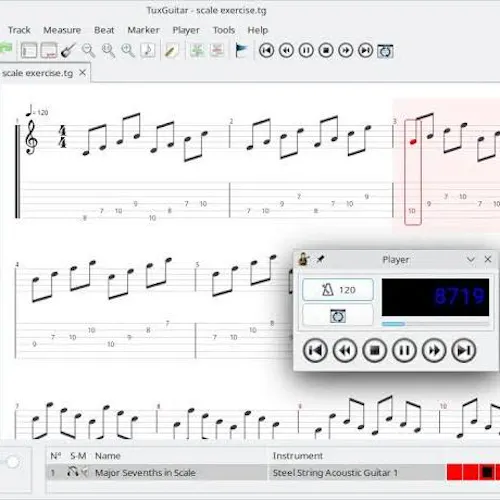Toggle mute icon on track 1
The height and width of the screenshot is (500, 500).
pyautogui.click(x=85, y=472)
